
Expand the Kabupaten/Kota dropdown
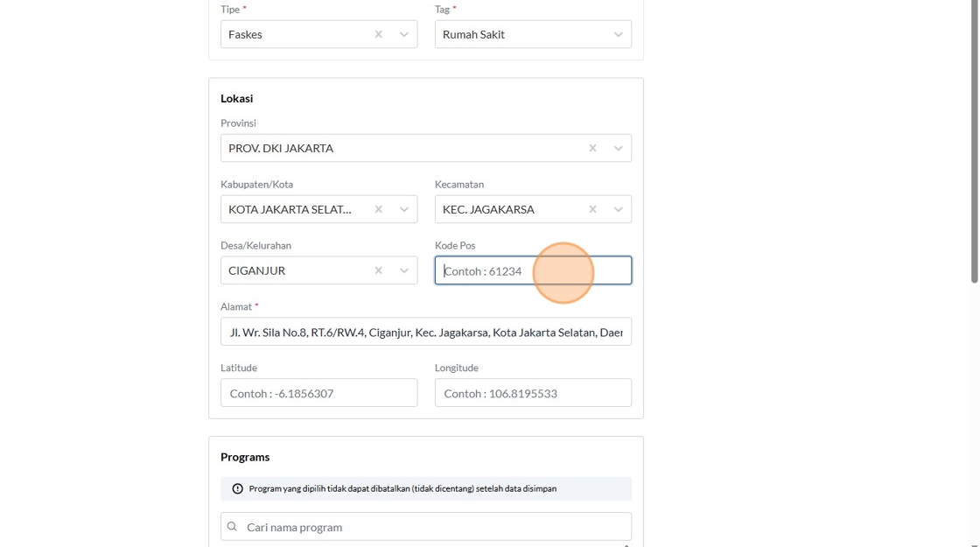404,209
